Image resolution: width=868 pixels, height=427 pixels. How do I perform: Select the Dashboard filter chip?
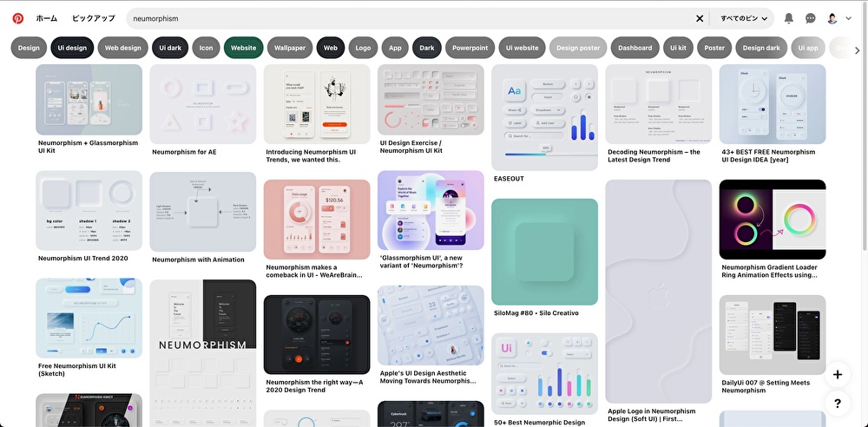pyautogui.click(x=635, y=48)
